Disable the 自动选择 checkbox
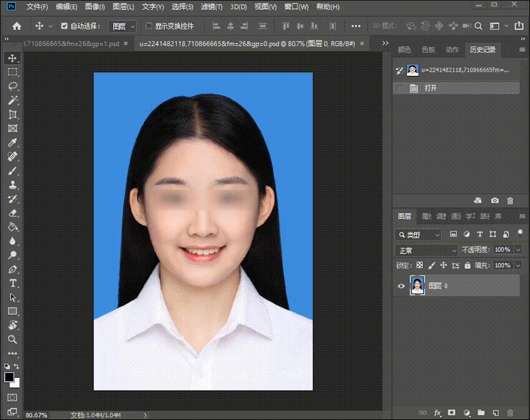 [65, 26]
